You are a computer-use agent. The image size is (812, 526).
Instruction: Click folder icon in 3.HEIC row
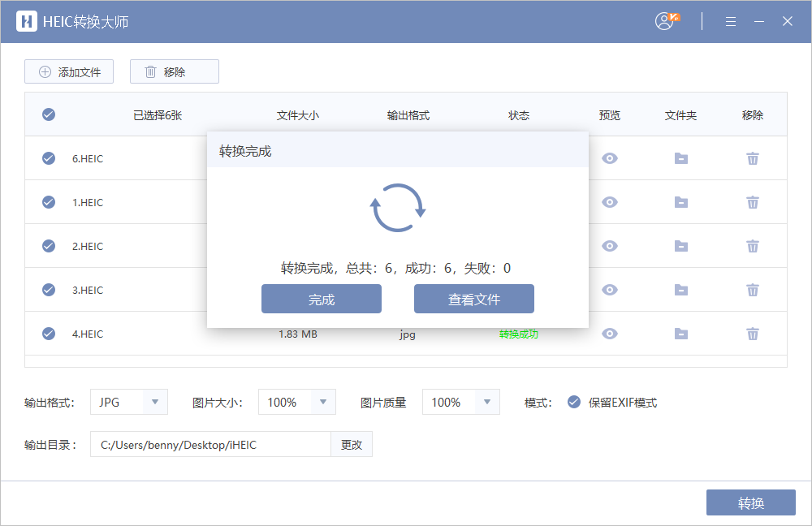click(681, 290)
